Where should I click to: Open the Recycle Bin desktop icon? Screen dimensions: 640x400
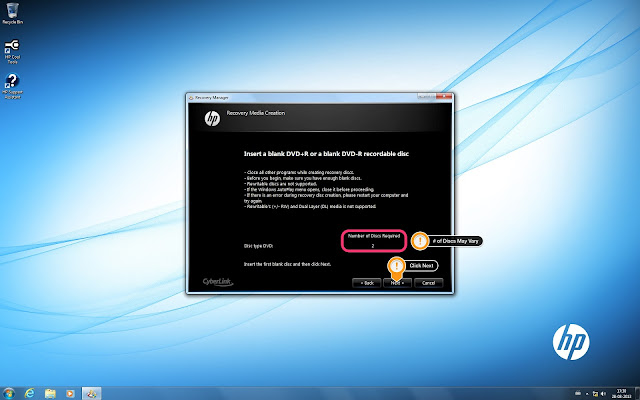[x=12, y=13]
